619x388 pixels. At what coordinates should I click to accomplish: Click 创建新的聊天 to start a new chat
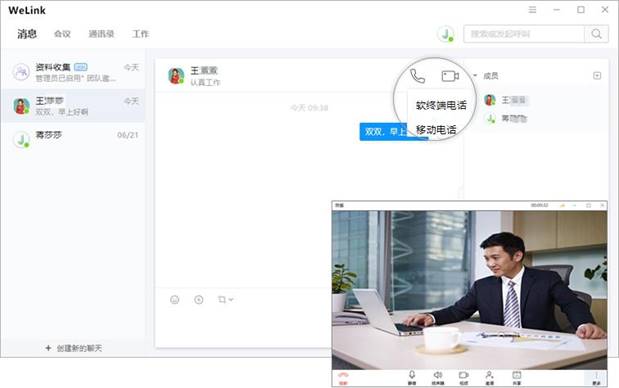[73, 348]
